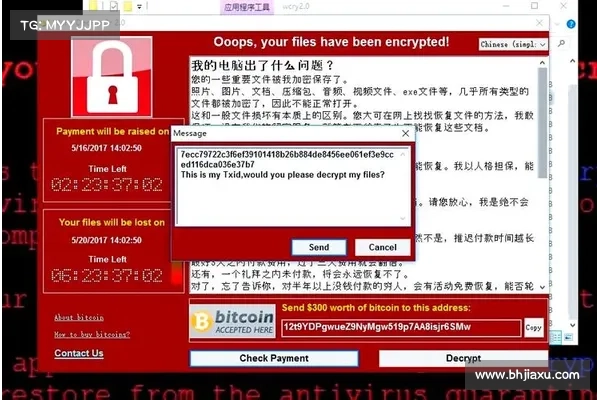Copy the bitcoin address
The image size is (600, 400).
tap(533, 328)
